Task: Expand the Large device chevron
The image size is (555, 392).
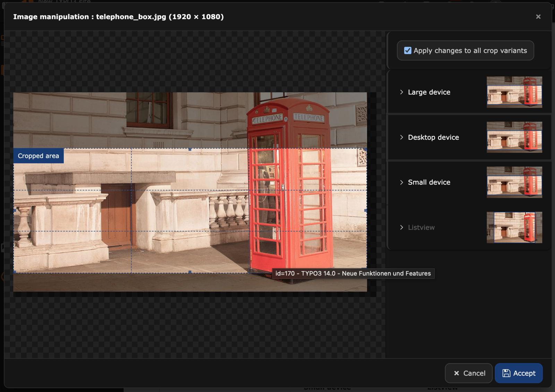Action: [x=402, y=92]
